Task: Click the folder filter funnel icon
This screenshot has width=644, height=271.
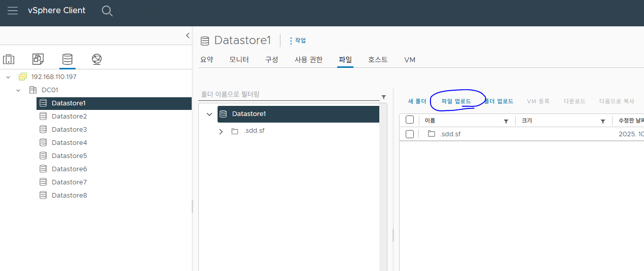Action: pyautogui.click(x=383, y=97)
